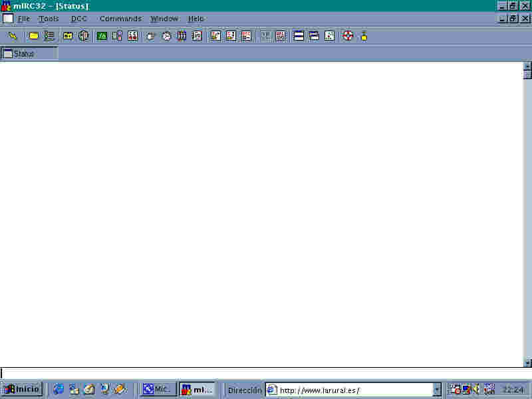This screenshot has height=399, width=532.
Task: Click the DCC Send toolbar icon
Action: coord(215,36)
